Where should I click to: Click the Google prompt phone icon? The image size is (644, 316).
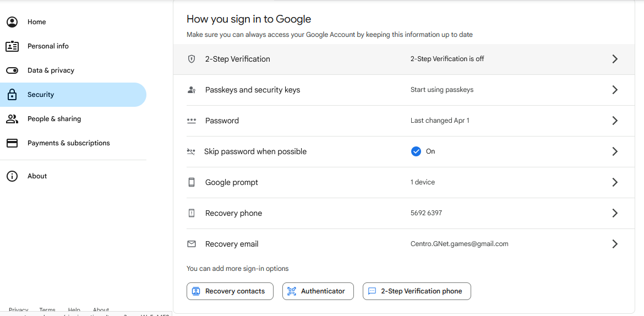click(x=192, y=182)
